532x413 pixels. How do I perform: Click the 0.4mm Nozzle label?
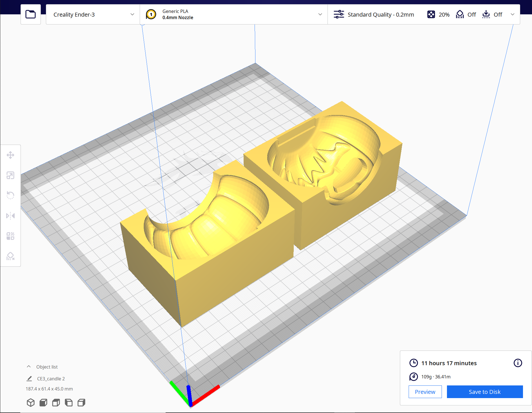178,17
